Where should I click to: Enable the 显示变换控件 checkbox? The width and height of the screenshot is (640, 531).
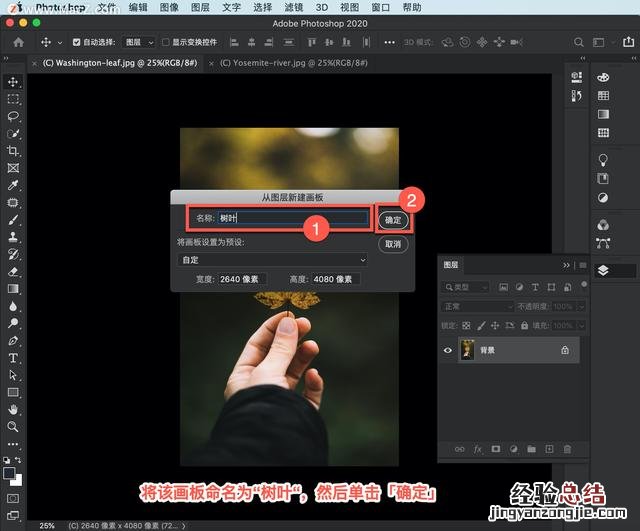[166, 43]
